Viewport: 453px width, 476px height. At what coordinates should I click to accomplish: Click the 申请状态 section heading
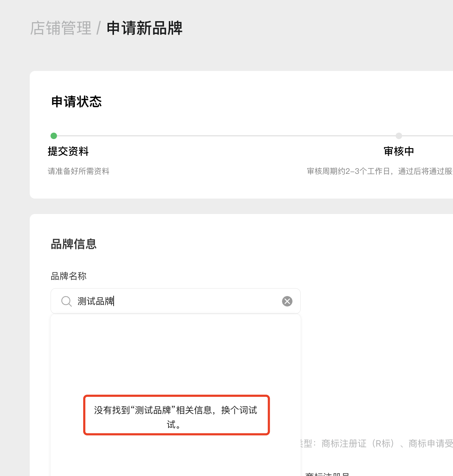pyautogui.click(x=76, y=102)
